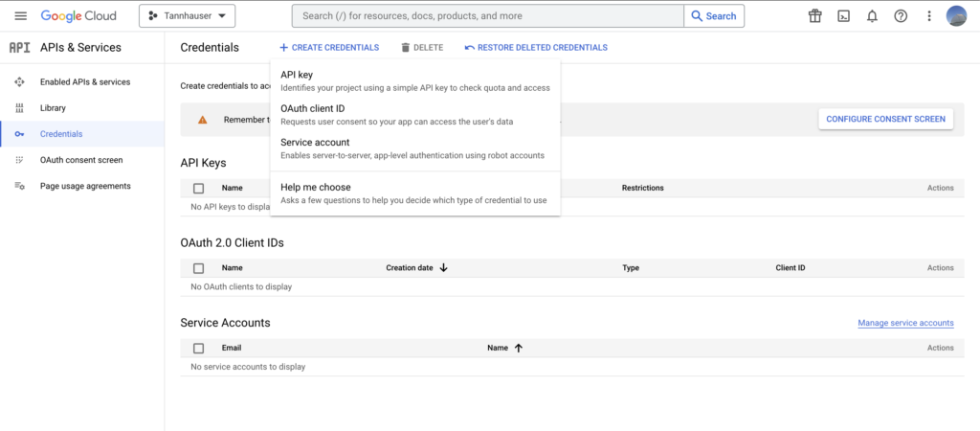Click the API icon beside APIs & Services

click(x=19, y=48)
